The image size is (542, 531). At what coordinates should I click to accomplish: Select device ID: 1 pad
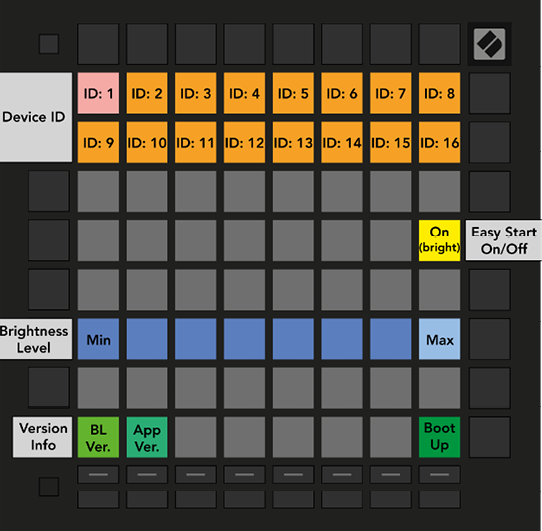(x=98, y=93)
